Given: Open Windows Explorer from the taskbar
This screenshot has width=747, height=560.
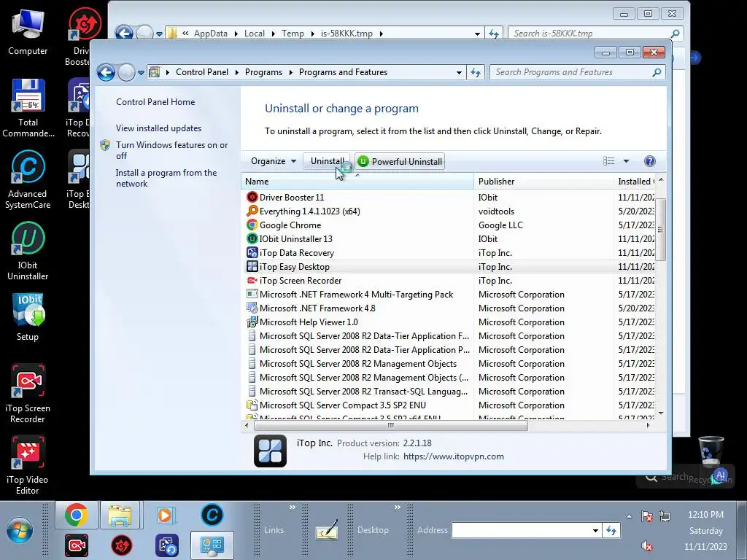Looking at the screenshot, I should tap(120, 515).
